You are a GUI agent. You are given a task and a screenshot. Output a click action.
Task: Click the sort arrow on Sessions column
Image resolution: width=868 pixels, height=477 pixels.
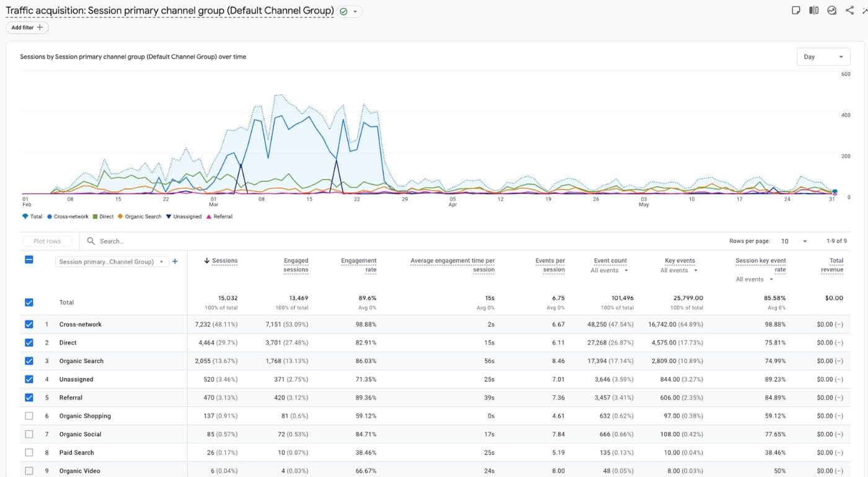pyautogui.click(x=207, y=261)
